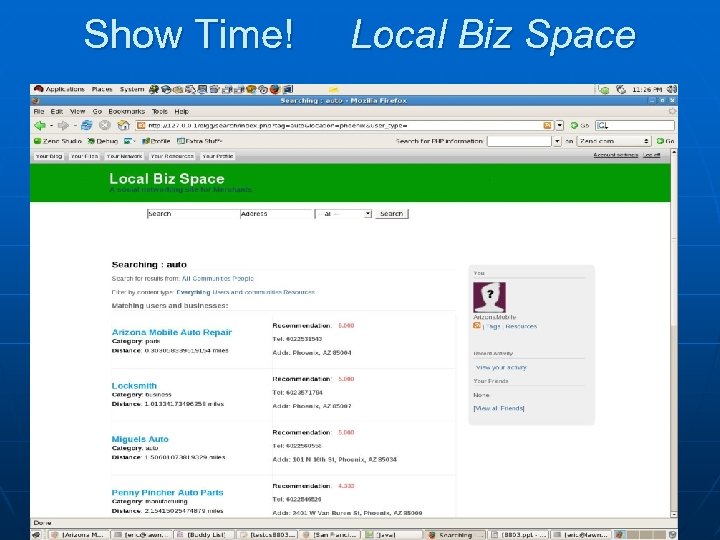Click the Firefox launcher icon in top panel

[x=275, y=89]
